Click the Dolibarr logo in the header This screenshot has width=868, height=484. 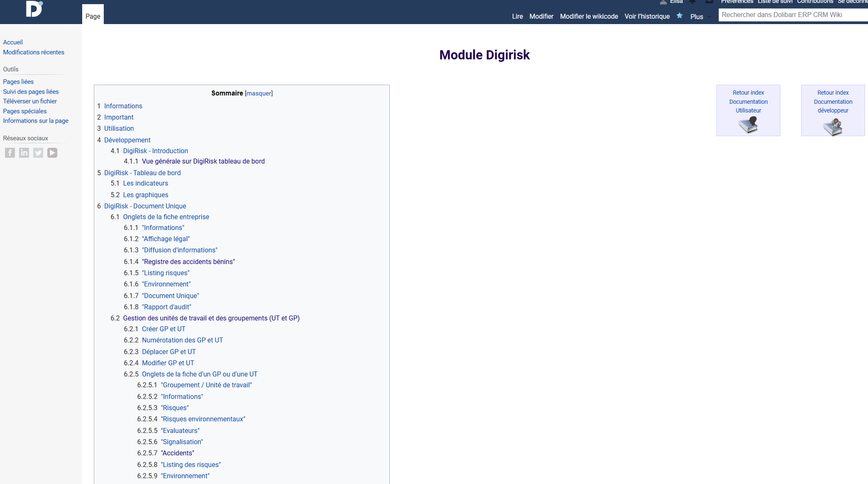point(34,9)
